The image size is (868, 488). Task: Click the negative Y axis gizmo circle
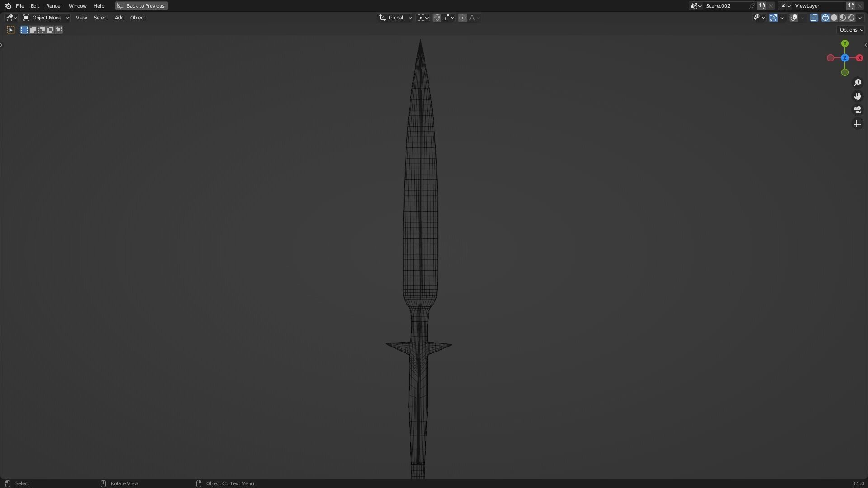(845, 72)
